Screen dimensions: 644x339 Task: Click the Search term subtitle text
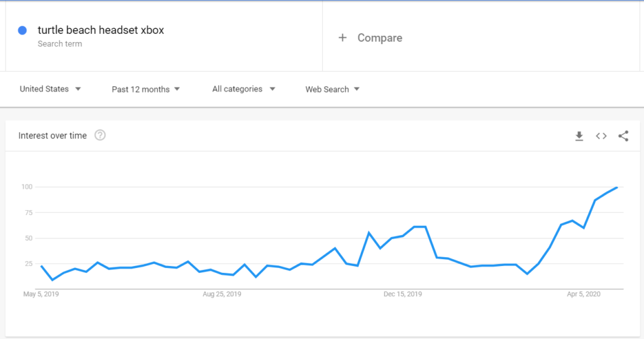(x=60, y=44)
